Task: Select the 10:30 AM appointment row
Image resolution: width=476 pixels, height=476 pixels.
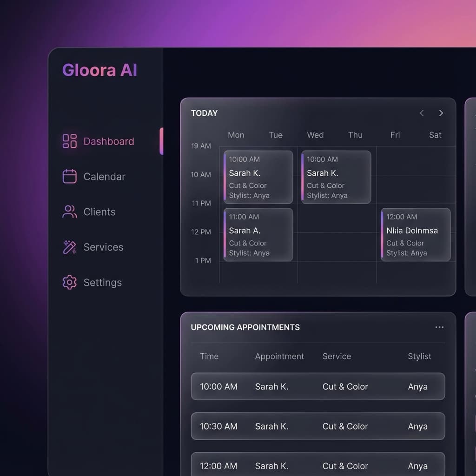Action: pyautogui.click(x=317, y=426)
